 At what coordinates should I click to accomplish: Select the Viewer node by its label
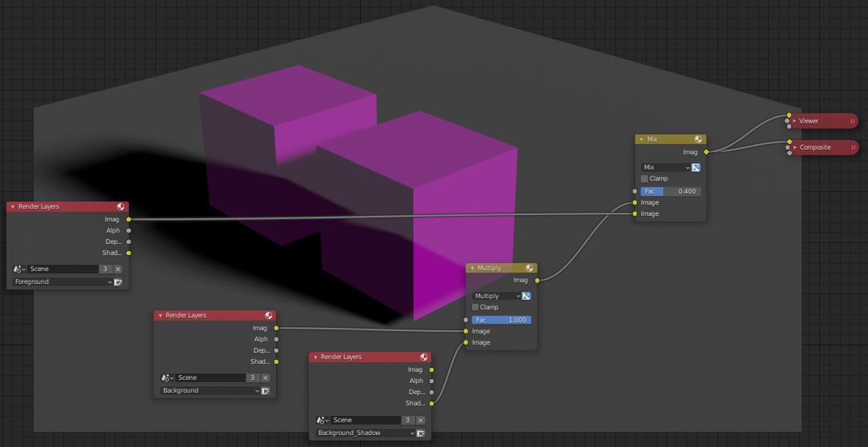point(809,121)
